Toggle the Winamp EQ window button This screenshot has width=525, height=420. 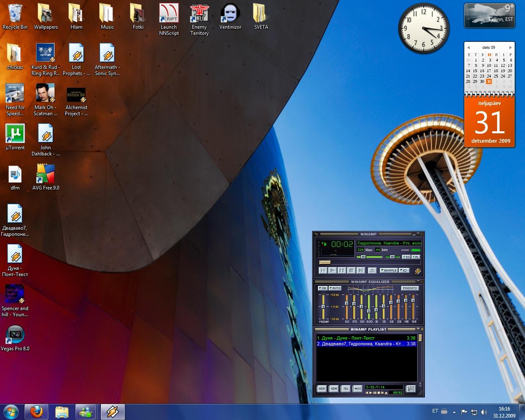click(x=406, y=257)
